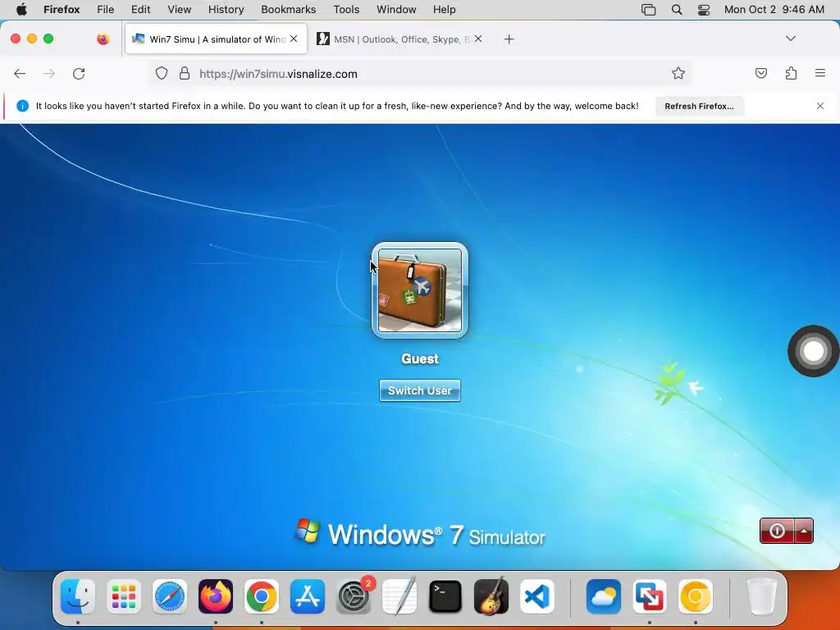Click the site security padlock icon
Viewport: 840px width, 630px height.
coord(185,74)
